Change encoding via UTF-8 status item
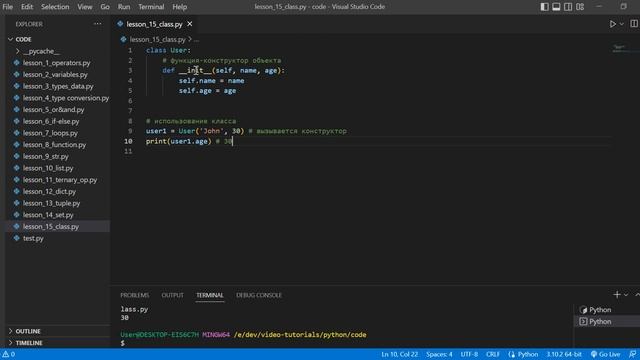Viewport: 640px width, 360px height. pos(469,354)
